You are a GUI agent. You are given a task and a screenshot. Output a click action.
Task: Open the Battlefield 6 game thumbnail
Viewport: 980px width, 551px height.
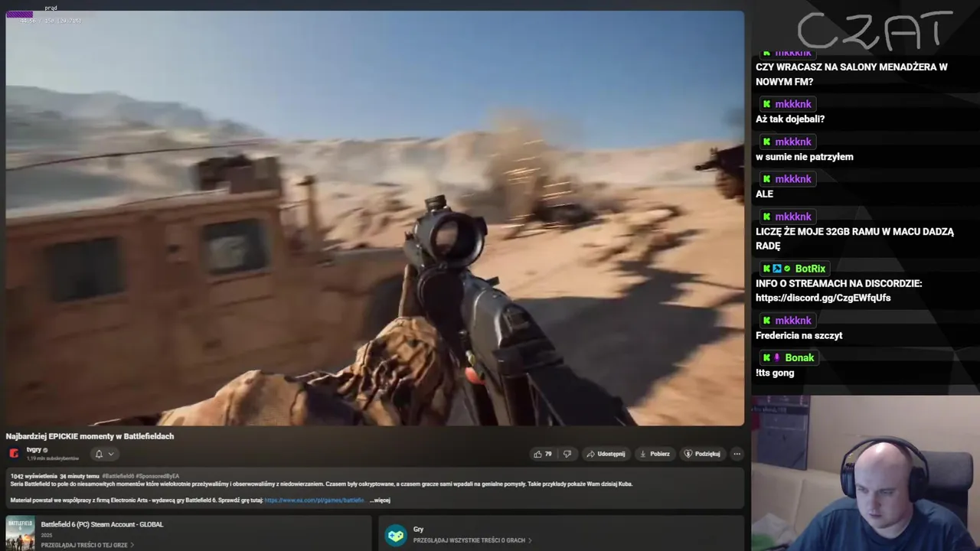pos(21,533)
